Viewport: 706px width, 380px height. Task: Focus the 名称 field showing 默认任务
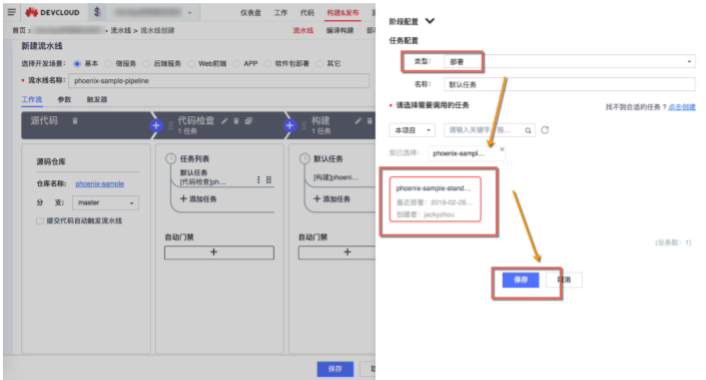570,84
